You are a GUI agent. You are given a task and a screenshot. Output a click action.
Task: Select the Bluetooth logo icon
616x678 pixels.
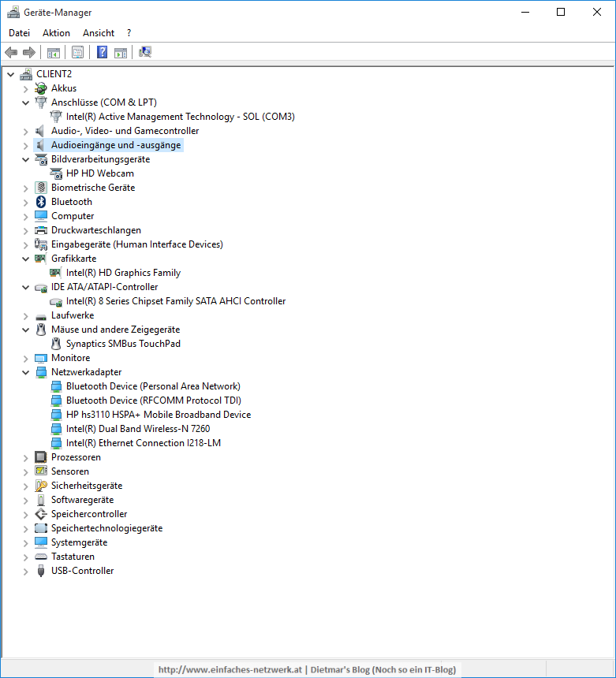[x=41, y=202]
